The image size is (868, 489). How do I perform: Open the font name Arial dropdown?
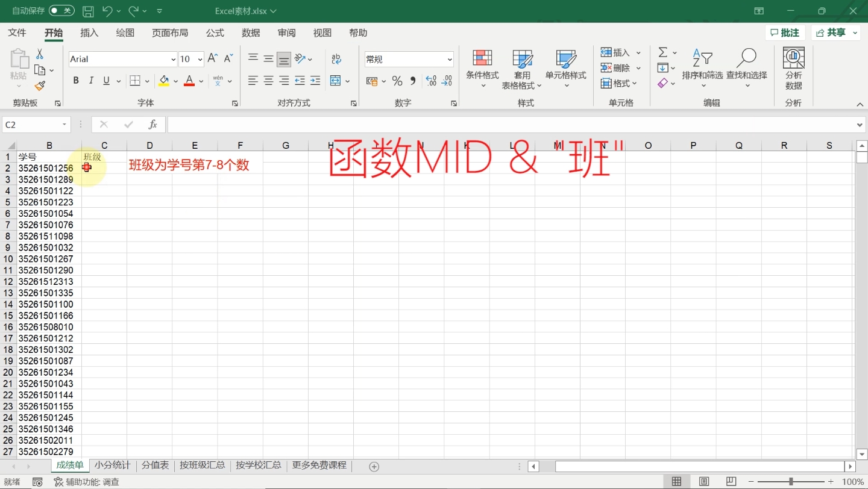[173, 59]
